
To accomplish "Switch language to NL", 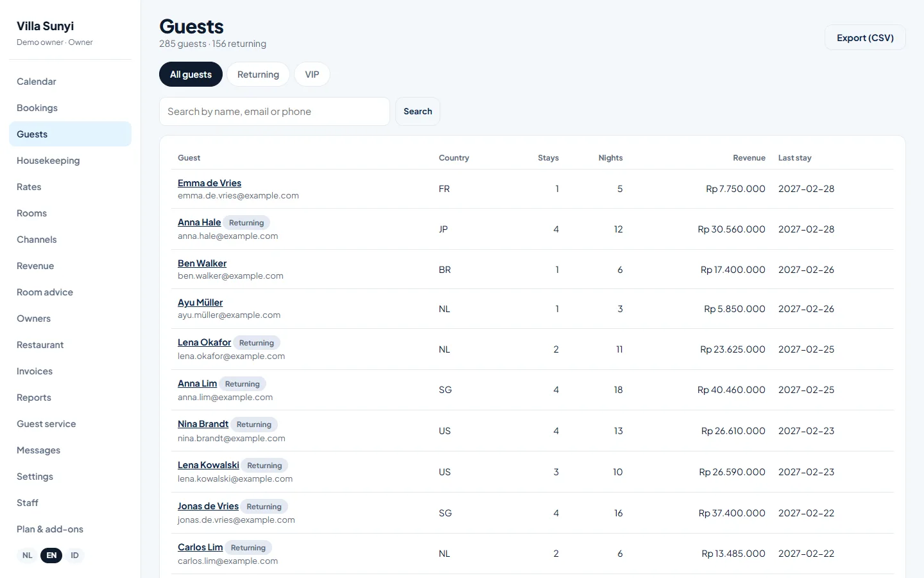I will [28, 556].
